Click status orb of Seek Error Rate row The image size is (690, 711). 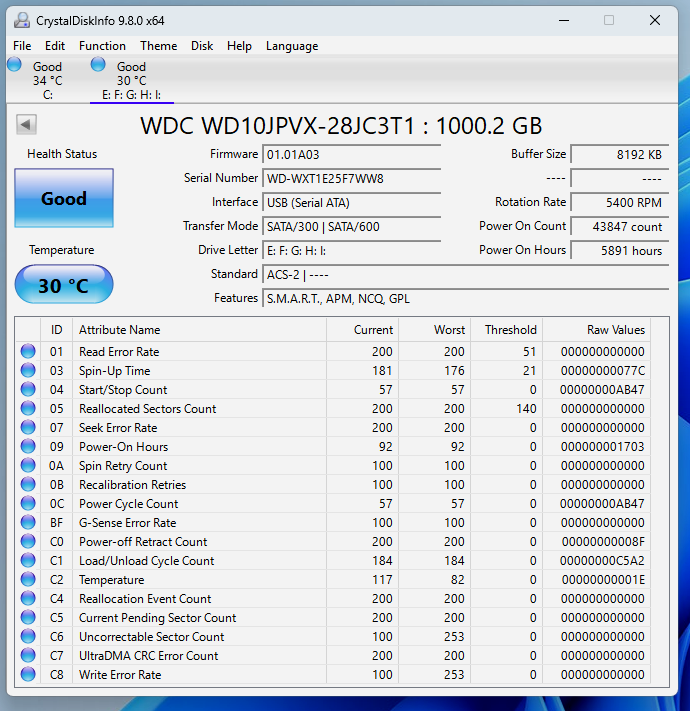coord(28,428)
